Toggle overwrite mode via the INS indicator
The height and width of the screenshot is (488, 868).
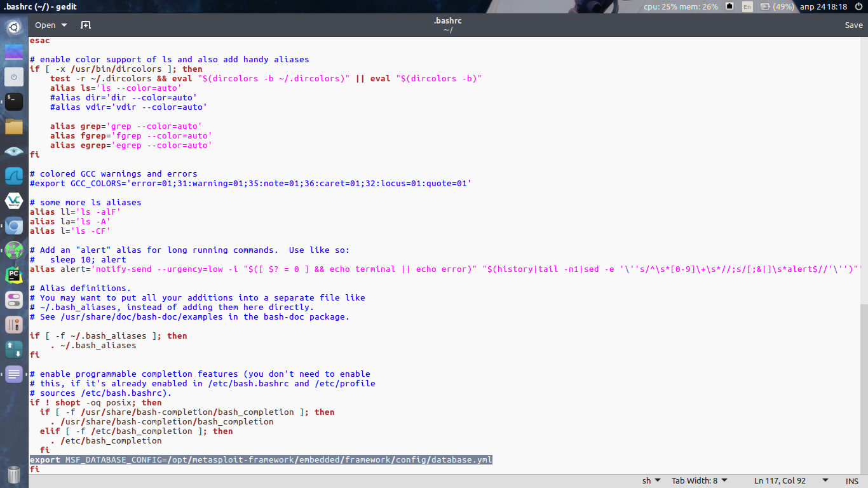pyautogui.click(x=851, y=480)
